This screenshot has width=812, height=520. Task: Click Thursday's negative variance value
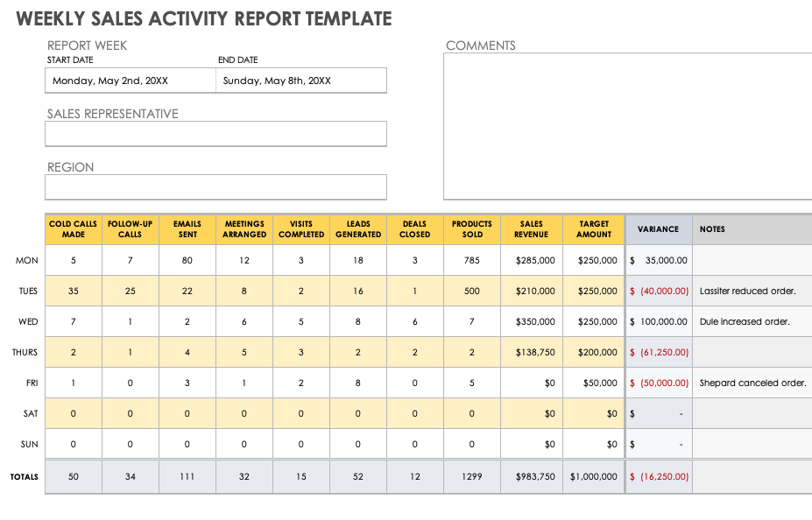pos(658,352)
